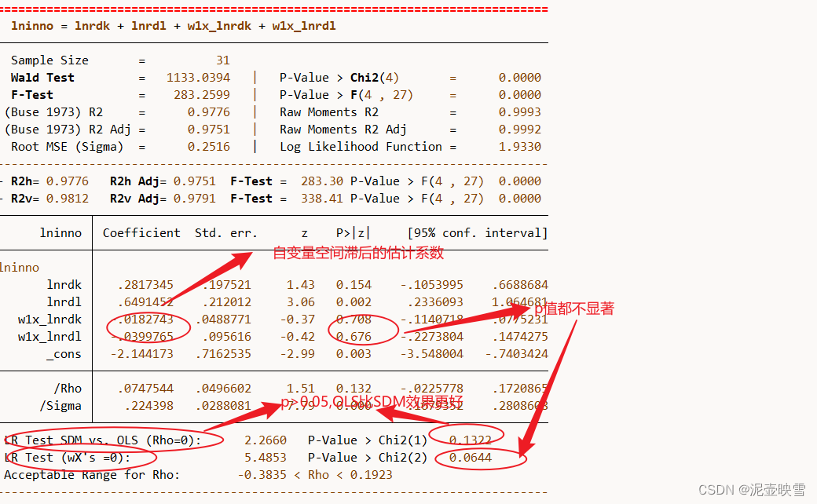Click the lnrdl z value 3.06
The image size is (817, 504).
tap(301, 302)
